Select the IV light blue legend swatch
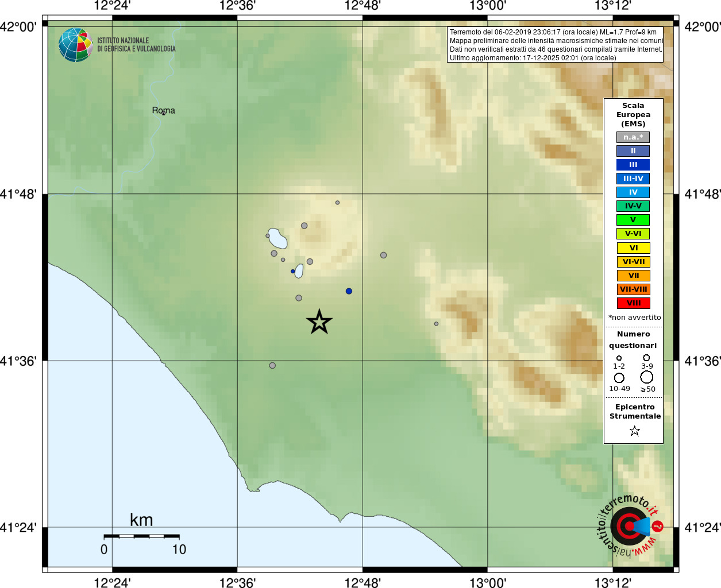Viewport: 721px width, 588px height. coord(633,192)
